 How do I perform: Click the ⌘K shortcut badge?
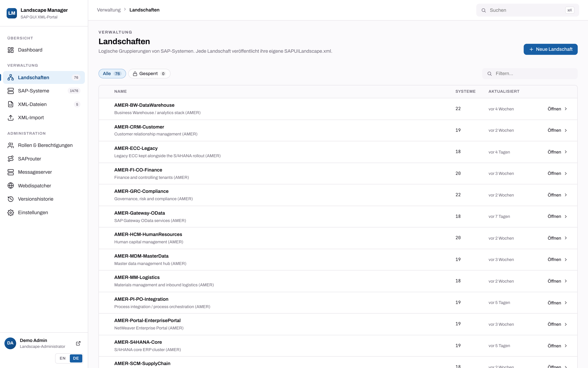tap(569, 10)
